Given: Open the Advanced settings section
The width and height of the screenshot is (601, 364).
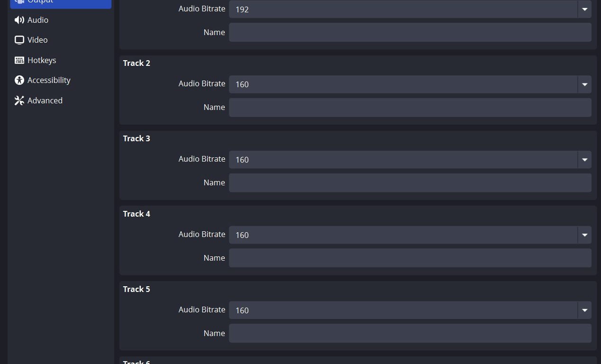Looking at the screenshot, I should click(x=45, y=100).
